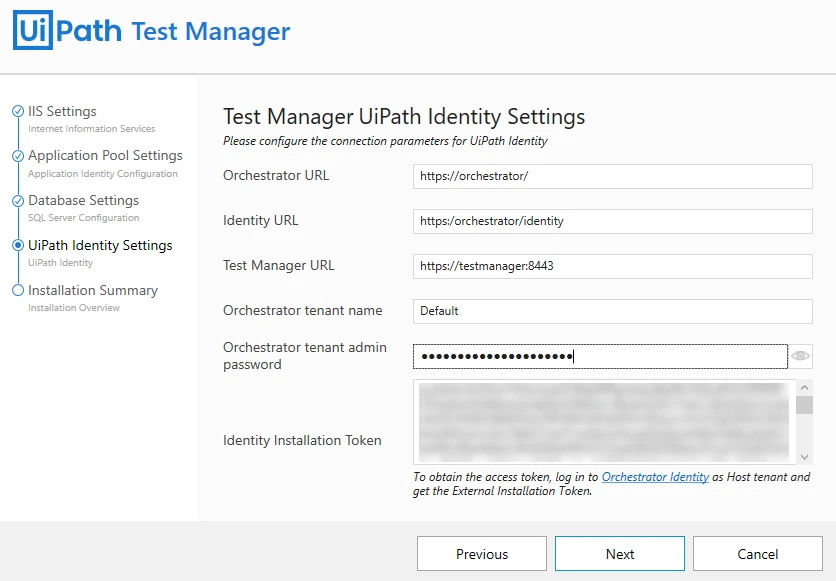Click the UiPath Identity Settings step indicator
The width and height of the screenshot is (836, 581).
[x=18, y=245]
